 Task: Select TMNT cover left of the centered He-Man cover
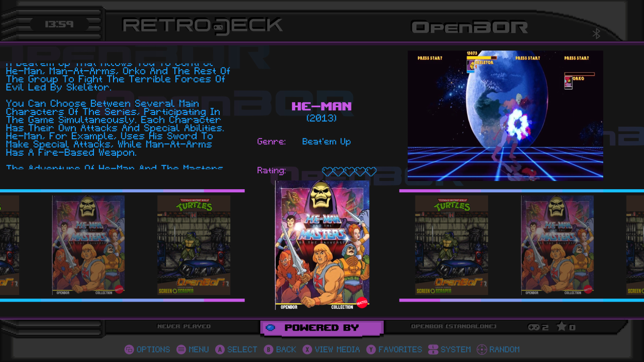(x=194, y=245)
